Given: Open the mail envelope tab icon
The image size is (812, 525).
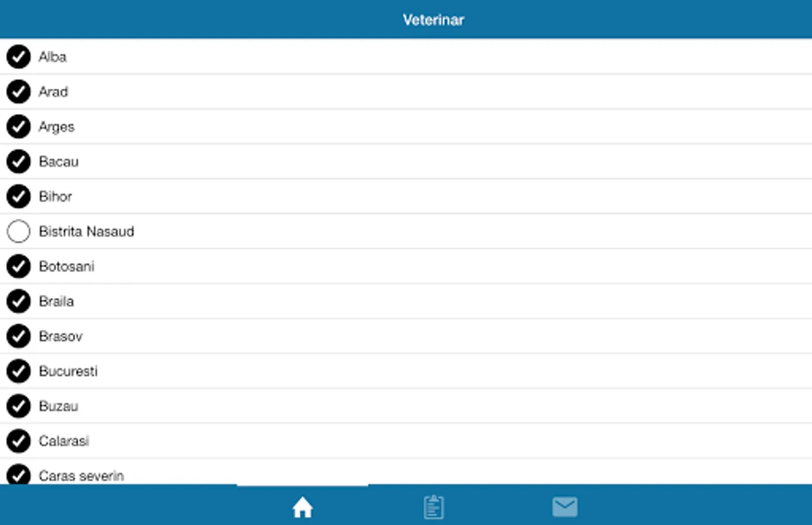Looking at the screenshot, I should [x=565, y=507].
